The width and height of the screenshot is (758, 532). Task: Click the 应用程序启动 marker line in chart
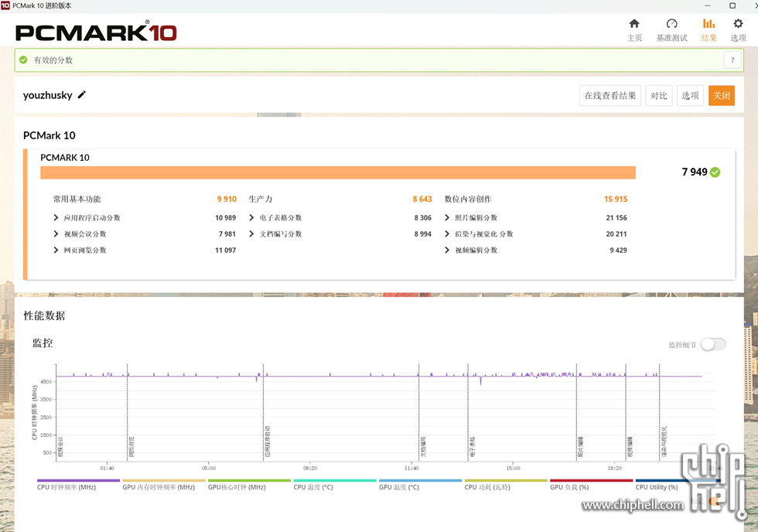pyautogui.click(x=263, y=412)
